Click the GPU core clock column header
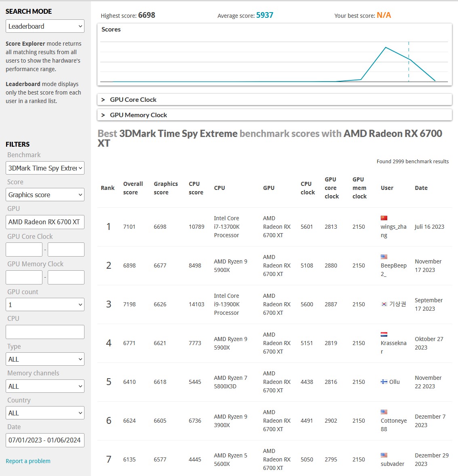Viewport: 458px width, 476px height. [x=331, y=188]
